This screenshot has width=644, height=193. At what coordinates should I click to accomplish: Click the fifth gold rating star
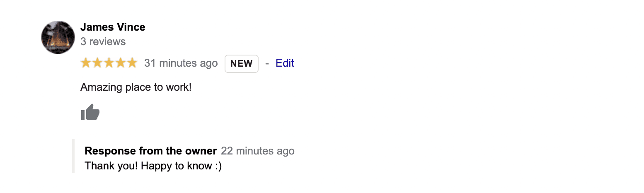coord(132,63)
